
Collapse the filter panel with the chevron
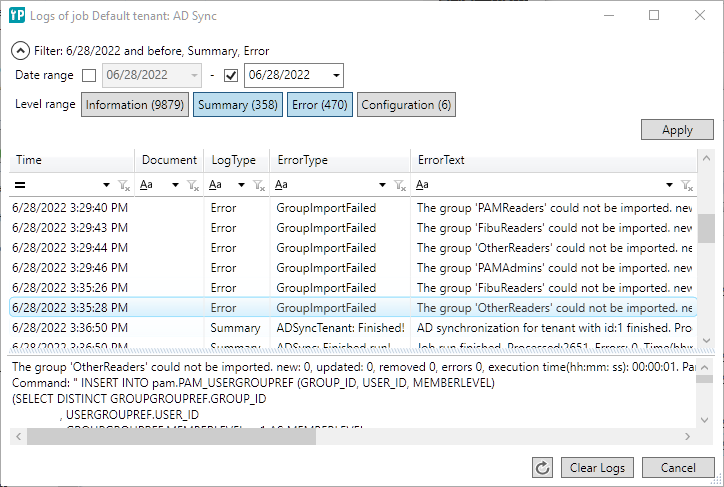coord(20,51)
